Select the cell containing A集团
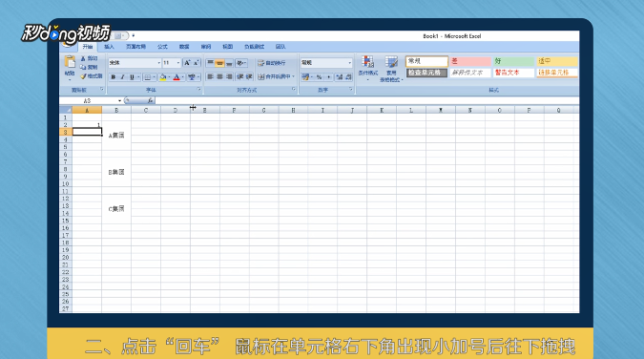 tap(116, 136)
